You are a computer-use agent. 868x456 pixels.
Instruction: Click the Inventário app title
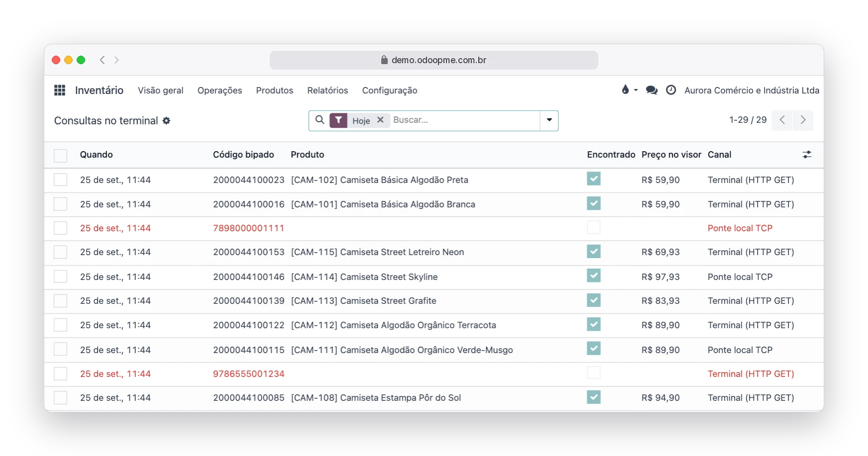click(x=99, y=90)
